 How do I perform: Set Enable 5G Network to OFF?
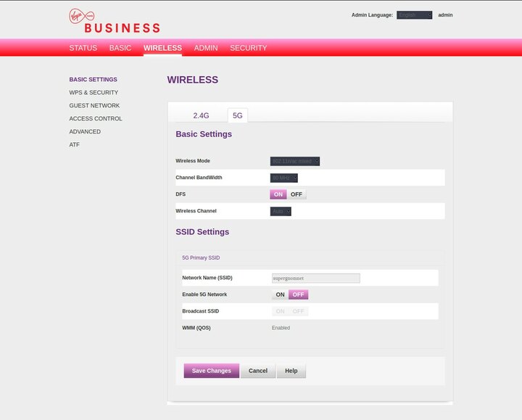[299, 295]
